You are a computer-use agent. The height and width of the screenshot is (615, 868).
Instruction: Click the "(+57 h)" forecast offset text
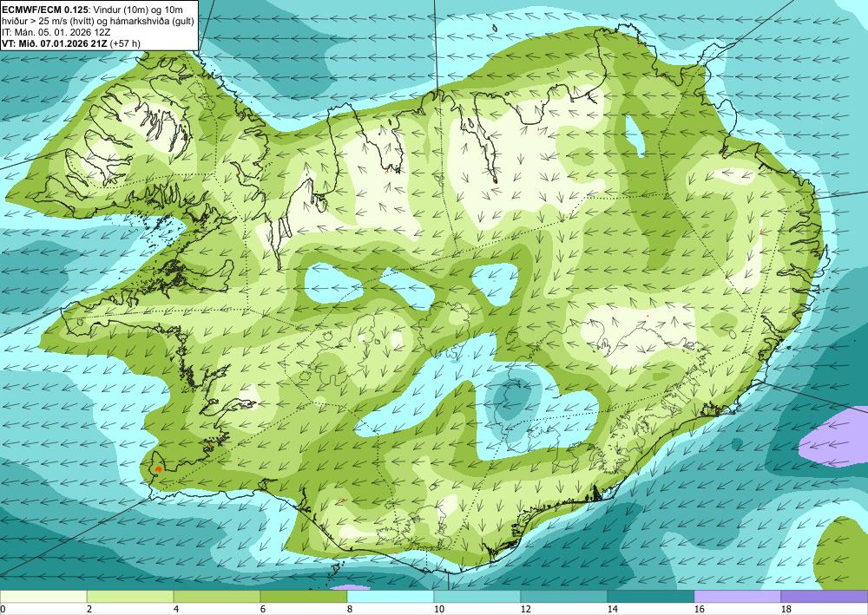click(x=126, y=43)
